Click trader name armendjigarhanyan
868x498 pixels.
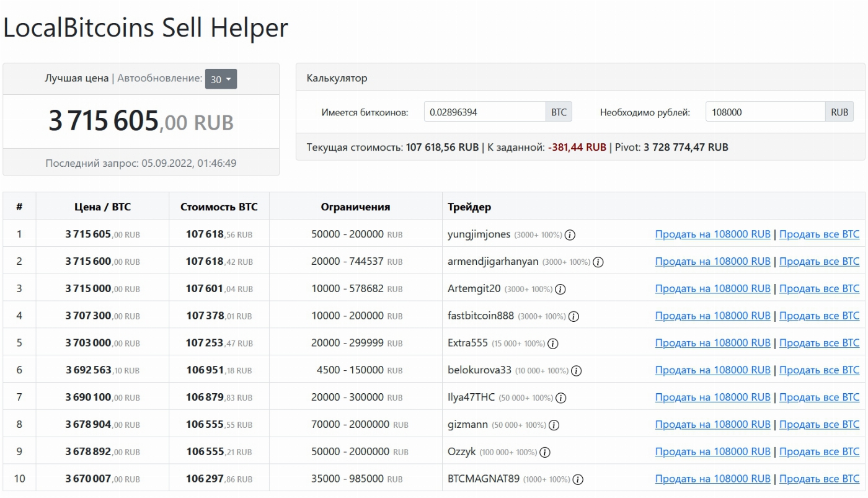click(494, 262)
